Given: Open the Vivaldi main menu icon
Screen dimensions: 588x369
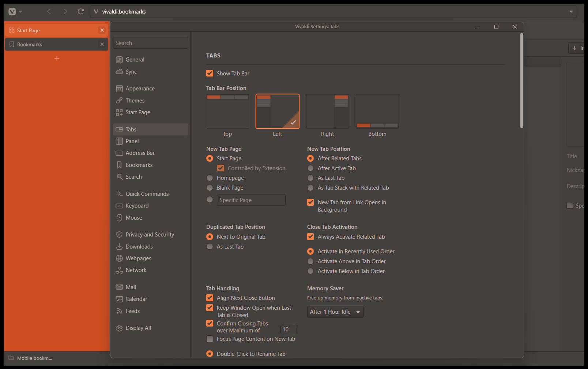Looking at the screenshot, I should coord(12,12).
